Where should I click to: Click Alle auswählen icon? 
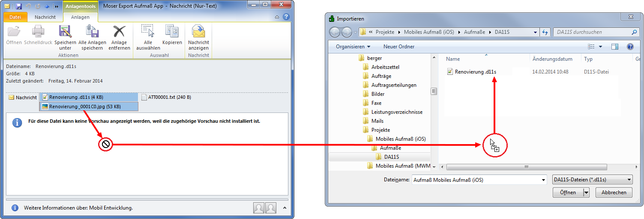[x=148, y=31]
